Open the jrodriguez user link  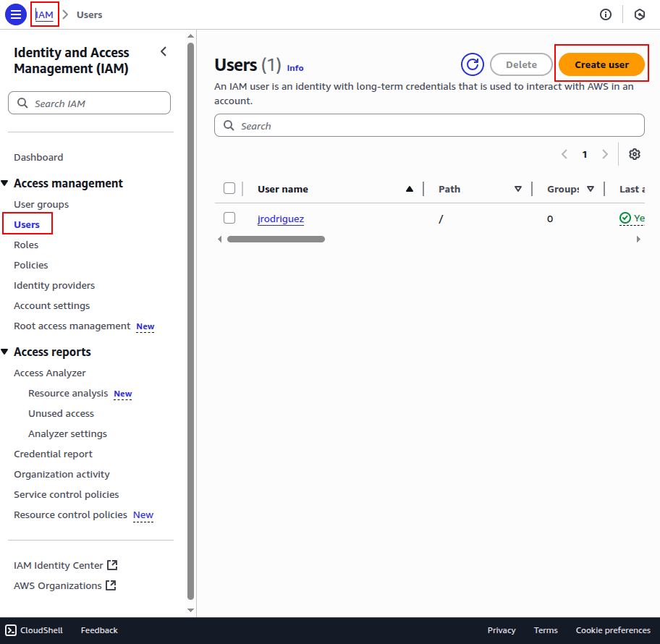point(281,219)
